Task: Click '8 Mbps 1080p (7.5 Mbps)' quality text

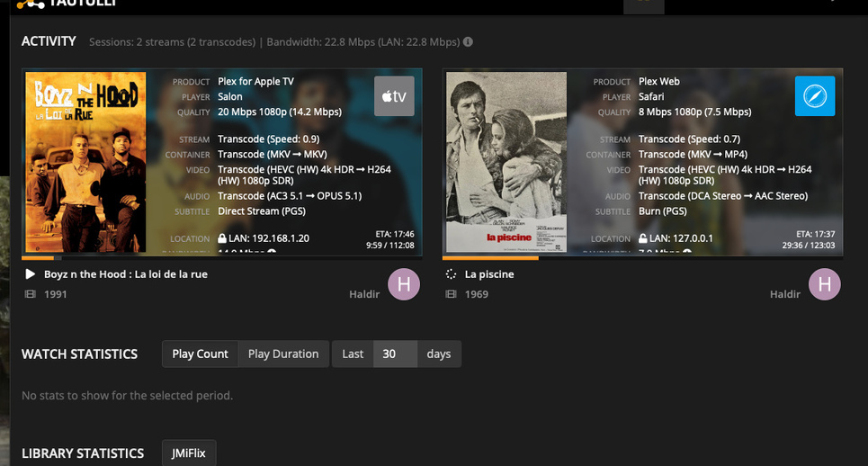Action: (694, 112)
